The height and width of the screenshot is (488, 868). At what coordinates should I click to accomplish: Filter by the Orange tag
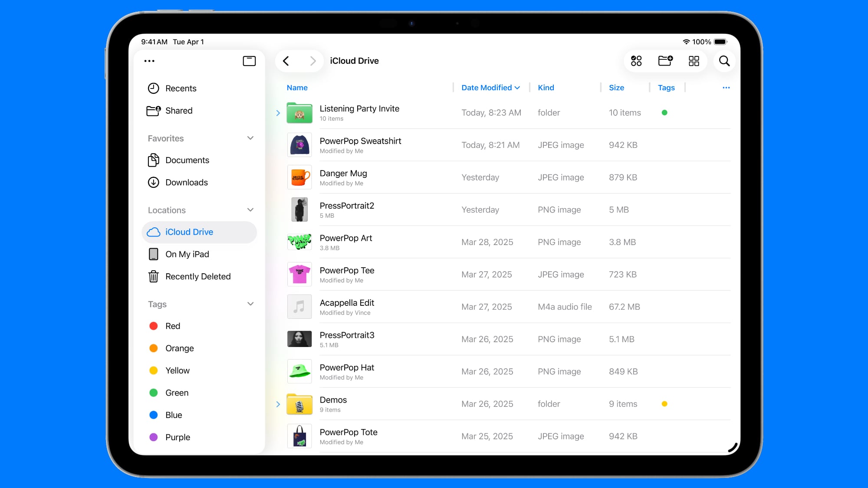[200, 348]
